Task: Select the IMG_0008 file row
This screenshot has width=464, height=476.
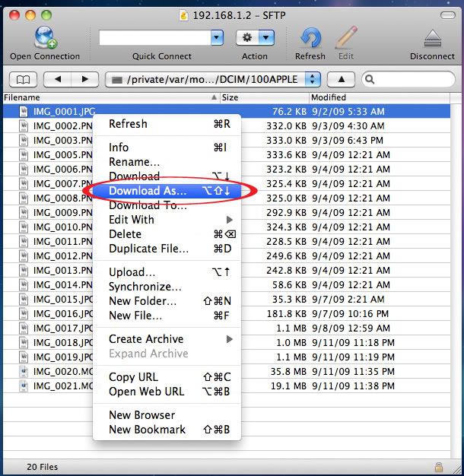Action: click(227, 198)
